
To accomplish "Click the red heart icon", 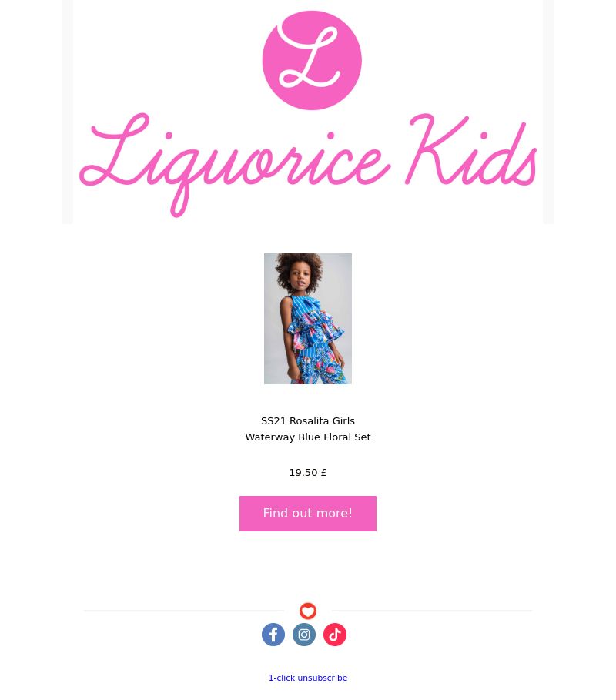I will pyautogui.click(x=308, y=611).
